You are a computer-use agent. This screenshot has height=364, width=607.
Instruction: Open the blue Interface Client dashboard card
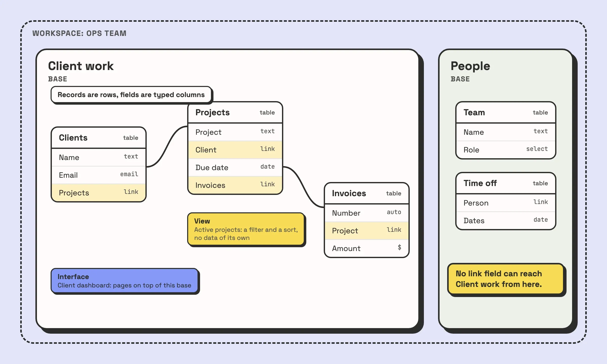click(124, 281)
